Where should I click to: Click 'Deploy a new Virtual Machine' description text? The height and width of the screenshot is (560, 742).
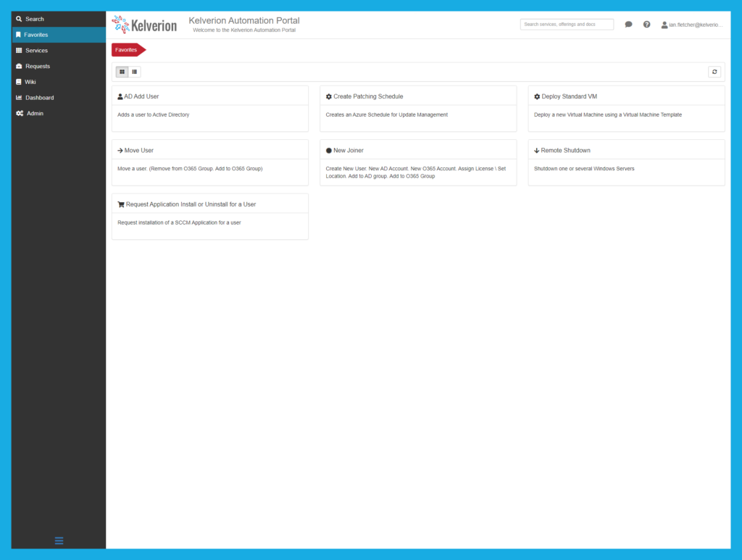(608, 114)
